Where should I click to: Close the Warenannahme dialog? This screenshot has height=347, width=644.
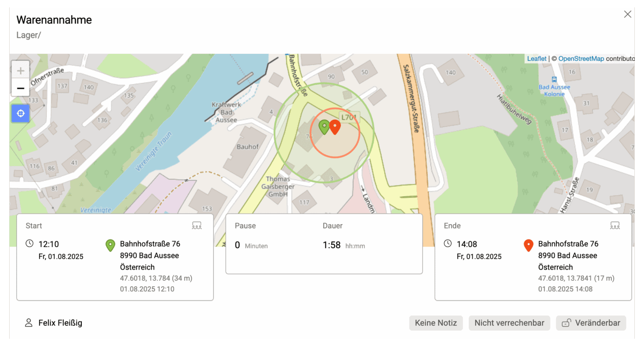click(x=627, y=14)
